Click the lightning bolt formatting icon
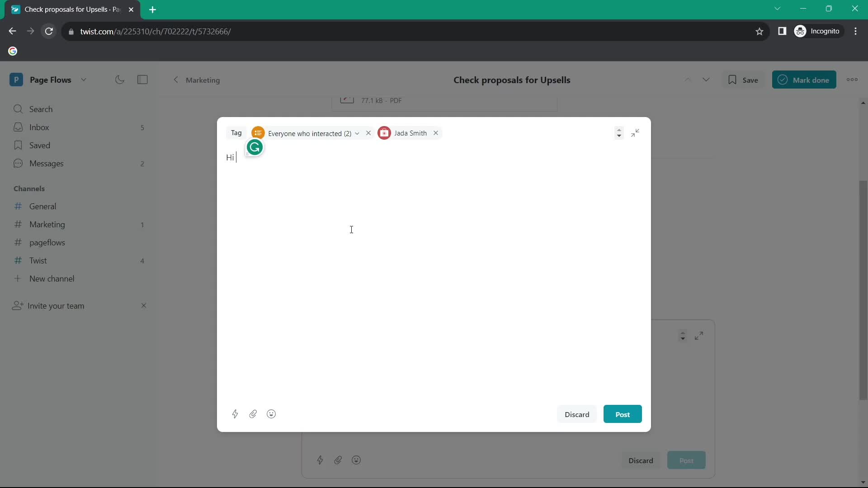The width and height of the screenshot is (868, 488). click(x=235, y=413)
